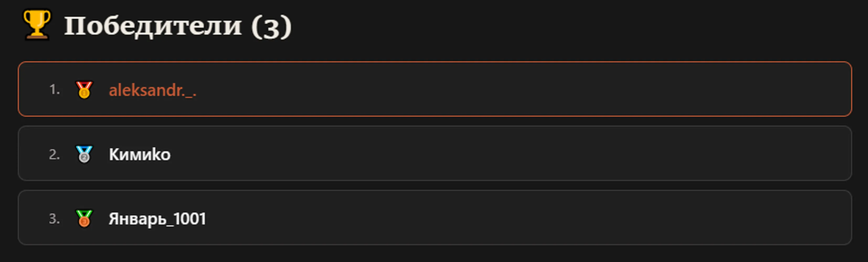Click empty area right of Январь_1001 row
The width and height of the screenshot is (868, 262).
529,217
